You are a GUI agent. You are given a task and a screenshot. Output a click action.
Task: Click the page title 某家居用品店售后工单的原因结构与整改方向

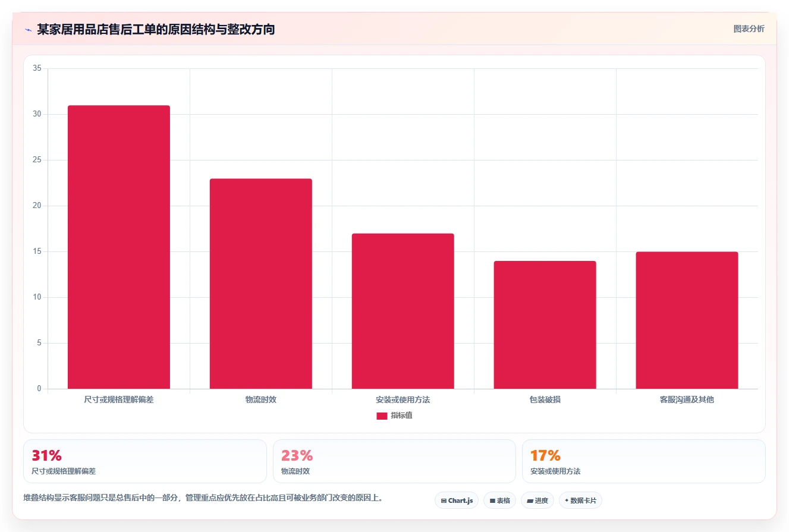coord(156,29)
